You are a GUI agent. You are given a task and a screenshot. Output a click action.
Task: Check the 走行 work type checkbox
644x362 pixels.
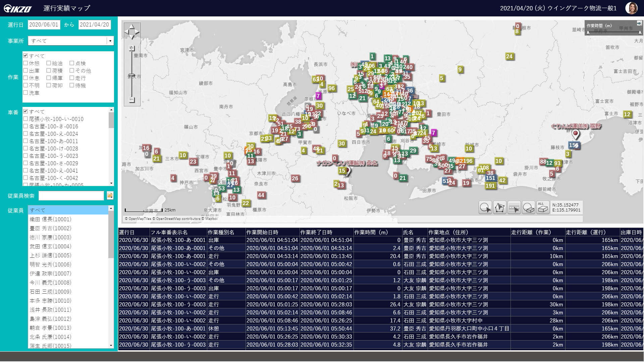(x=72, y=78)
